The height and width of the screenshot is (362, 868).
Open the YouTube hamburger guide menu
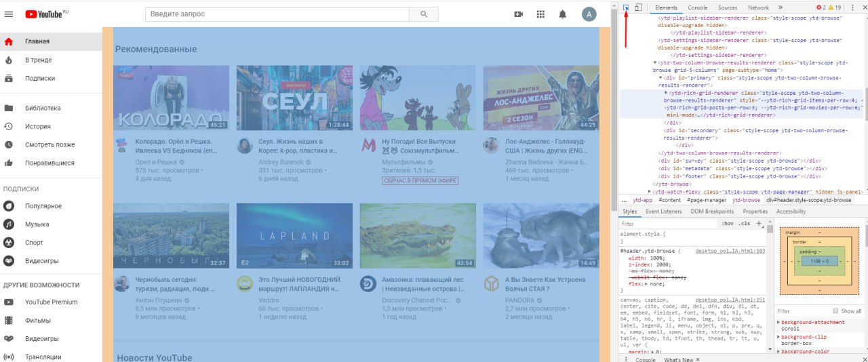click(9, 14)
